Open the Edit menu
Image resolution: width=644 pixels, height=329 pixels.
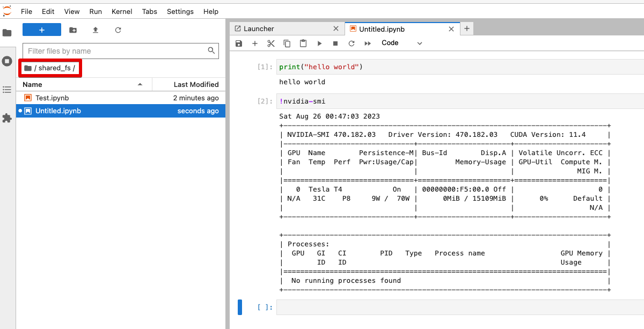point(48,11)
